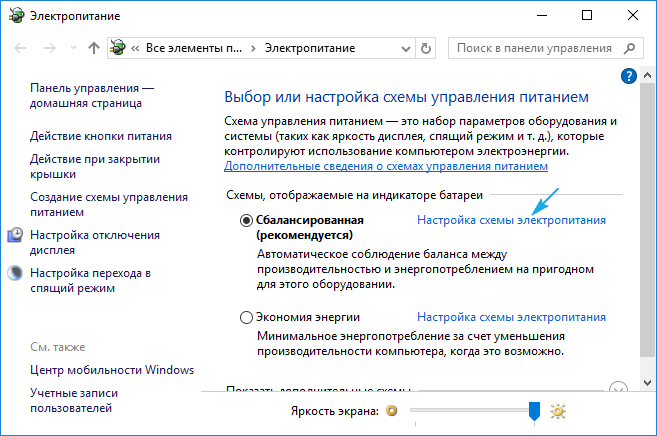Expand the additional power plans section
The width and height of the screenshot is (657, 436).
click(617, 389)
